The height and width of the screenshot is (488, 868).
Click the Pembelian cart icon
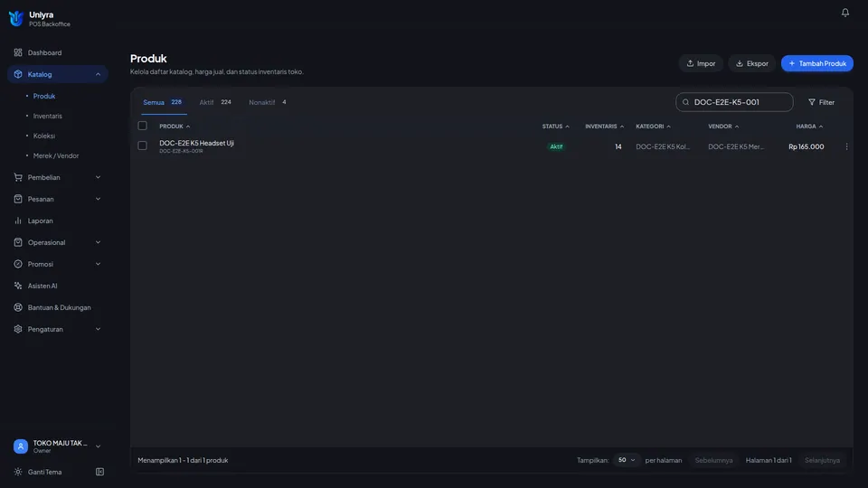click(18, 177)
